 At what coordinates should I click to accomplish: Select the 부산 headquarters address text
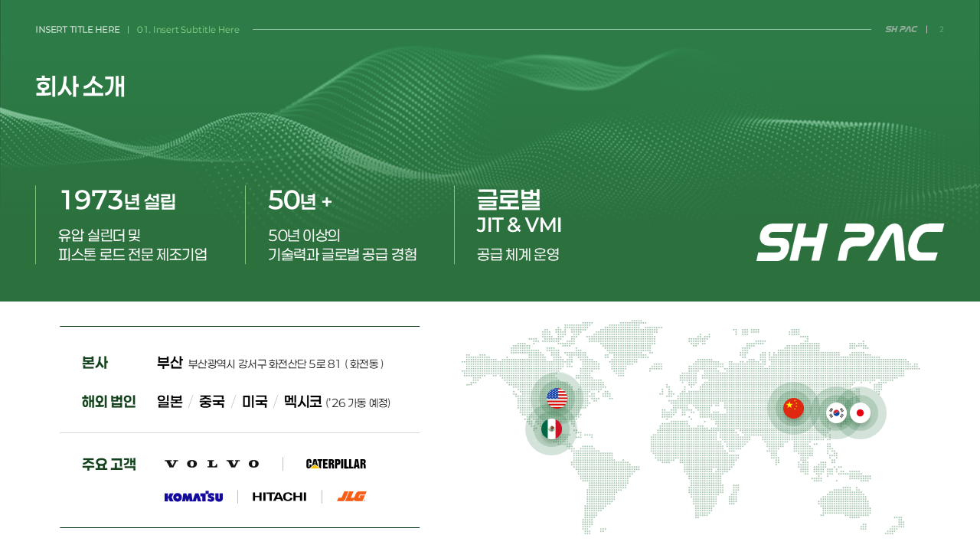pos(285,364)
